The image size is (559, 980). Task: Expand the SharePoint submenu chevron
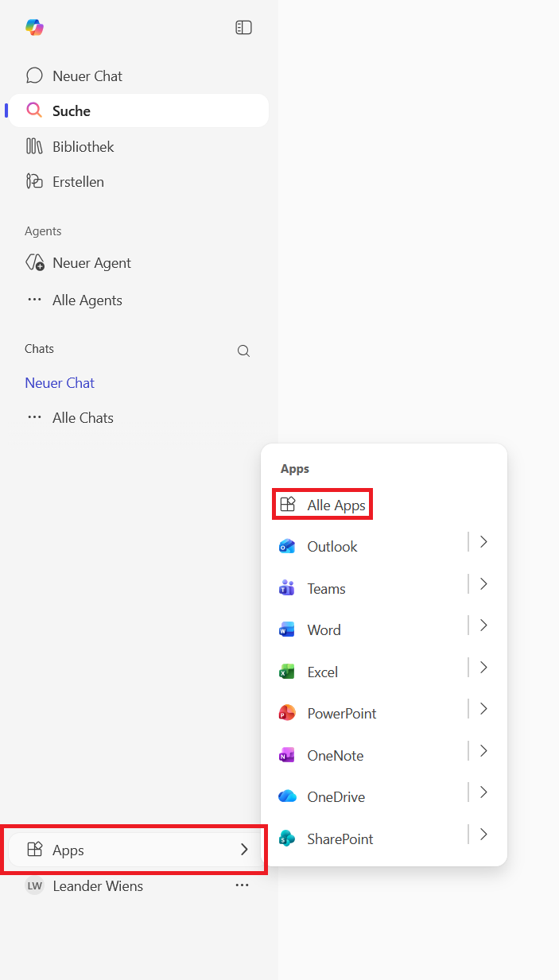point(483,835)
